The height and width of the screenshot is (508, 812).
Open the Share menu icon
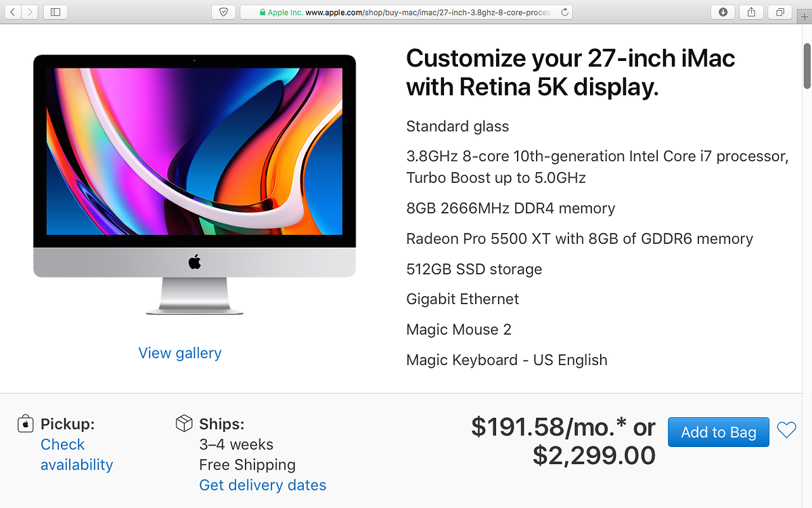(752, 12)
